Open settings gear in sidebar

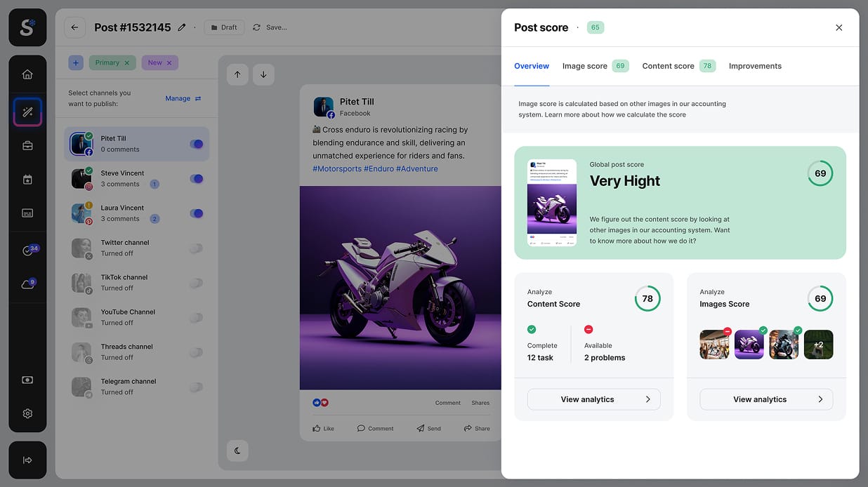[x=27, y=413]
